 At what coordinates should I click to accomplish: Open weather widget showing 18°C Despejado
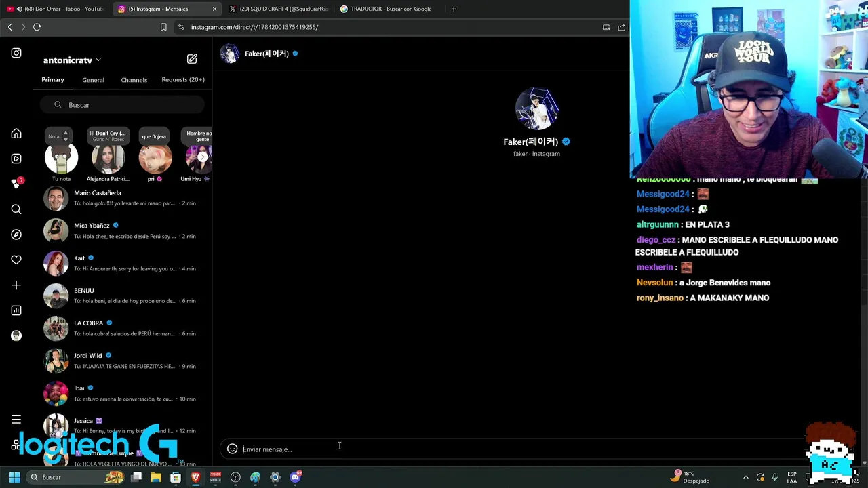690,477
